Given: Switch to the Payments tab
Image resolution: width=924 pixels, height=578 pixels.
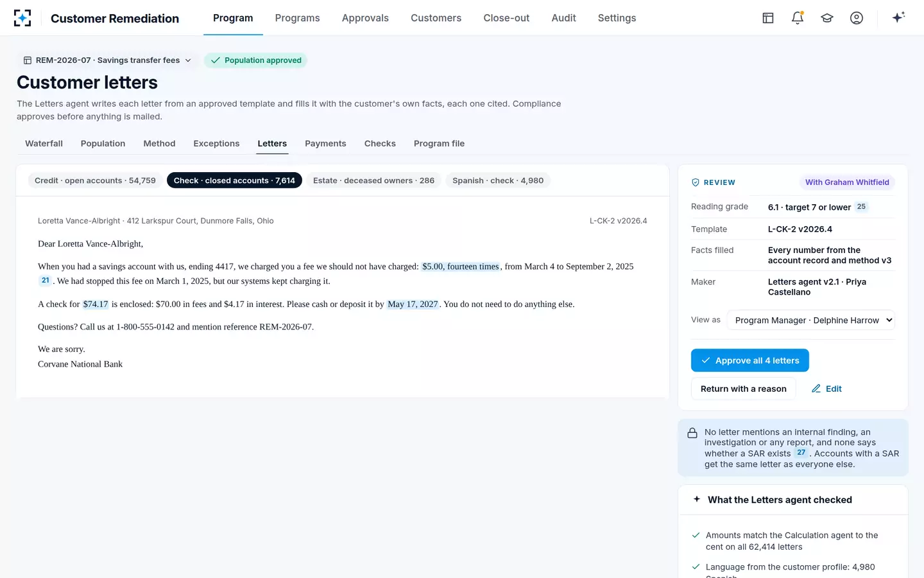Looking at the screenshot, I should (325, 144).
